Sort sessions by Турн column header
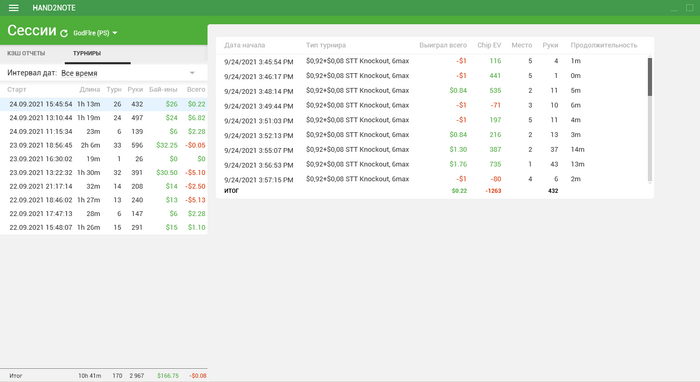 114,89
